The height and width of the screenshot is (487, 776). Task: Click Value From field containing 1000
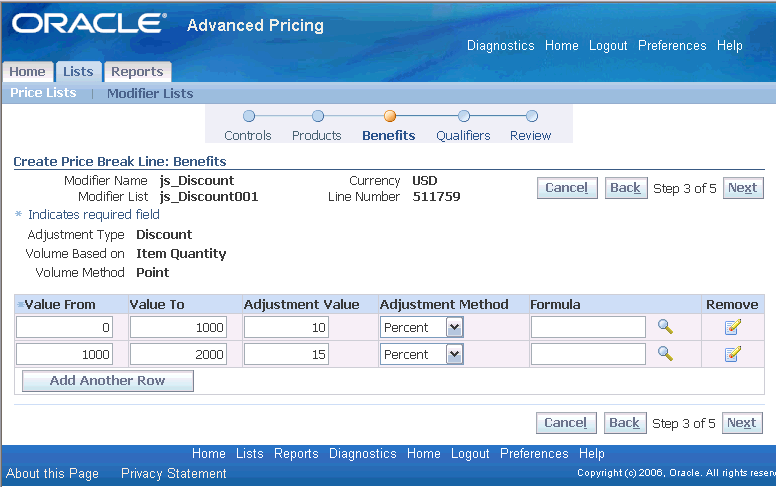(64, 354)
